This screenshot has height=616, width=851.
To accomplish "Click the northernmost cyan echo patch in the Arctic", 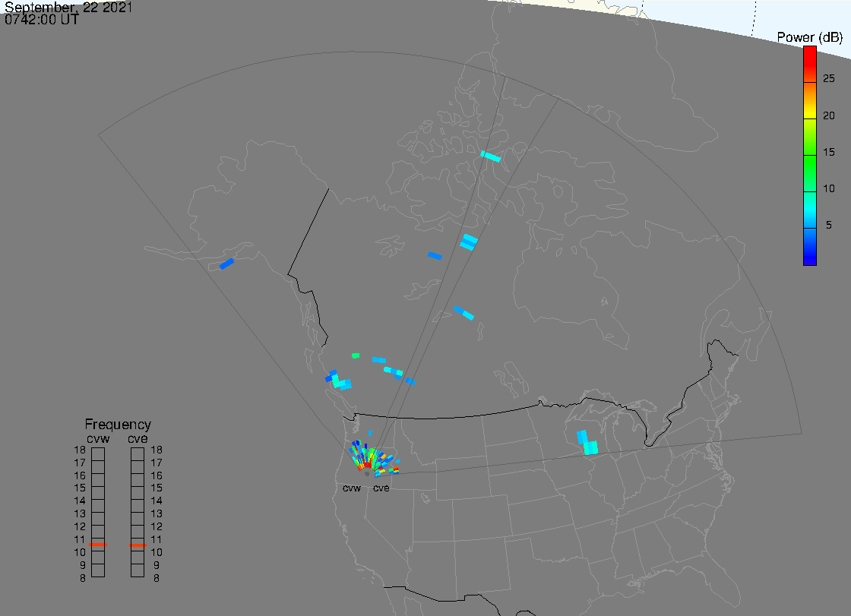I will [491, 156].
